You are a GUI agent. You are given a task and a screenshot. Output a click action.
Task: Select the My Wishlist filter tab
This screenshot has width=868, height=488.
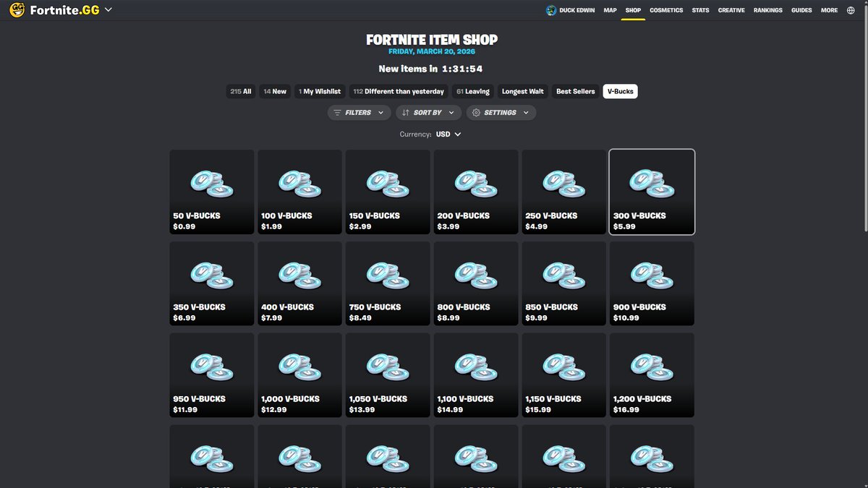[x=319, y=92]
